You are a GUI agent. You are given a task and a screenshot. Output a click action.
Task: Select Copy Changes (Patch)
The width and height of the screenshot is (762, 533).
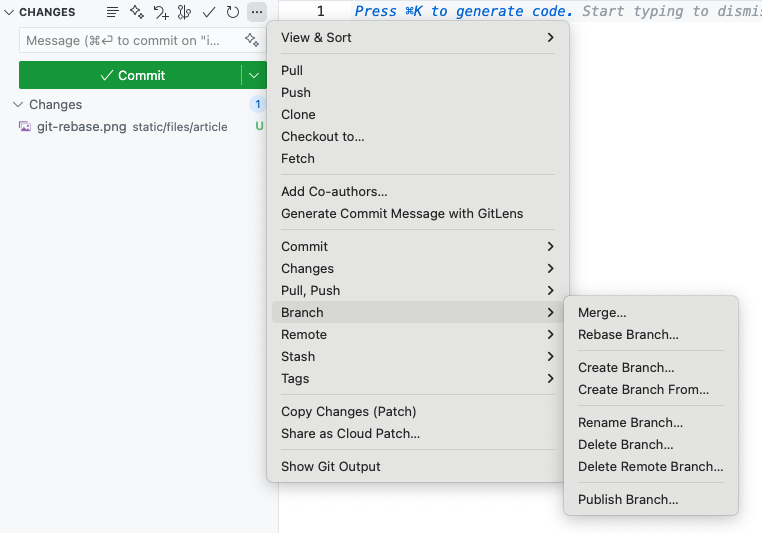[x=418, y=412]
